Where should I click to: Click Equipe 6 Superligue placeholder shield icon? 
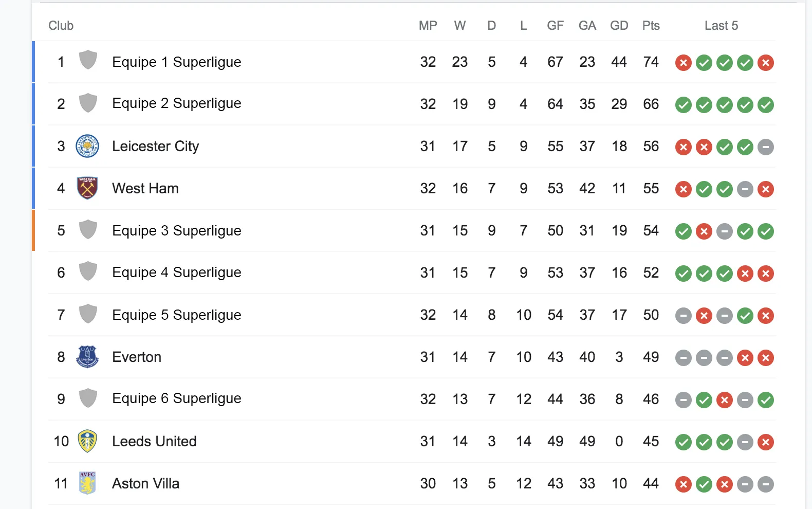point(88,398)
